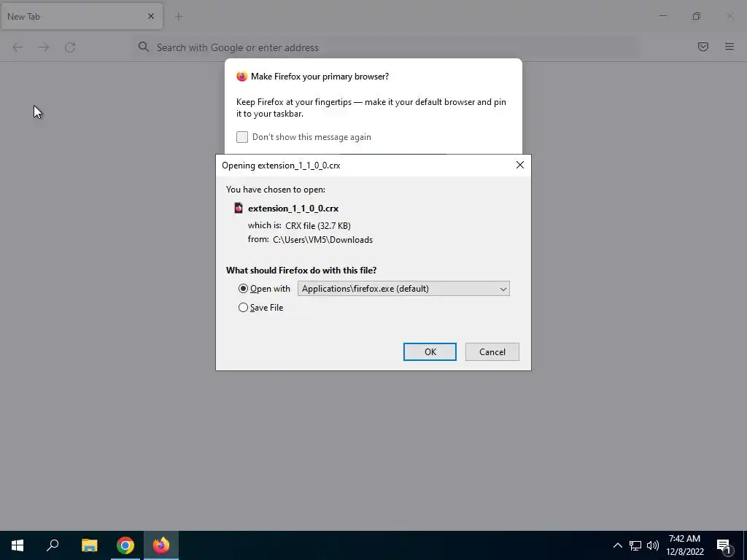The height and width of the screenshot is (560, 747).
Task: Click OK in the opening file dialog
Action: 430,352
